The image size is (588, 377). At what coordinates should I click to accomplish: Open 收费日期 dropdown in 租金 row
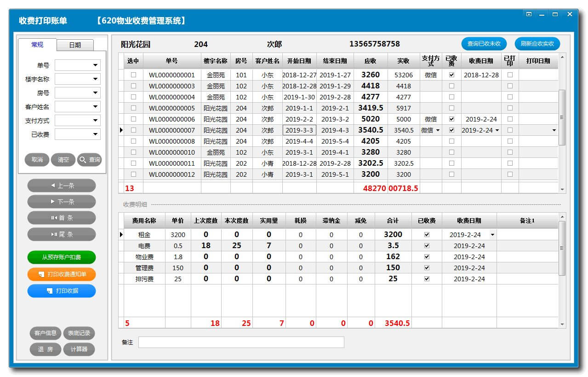point(492,235)
